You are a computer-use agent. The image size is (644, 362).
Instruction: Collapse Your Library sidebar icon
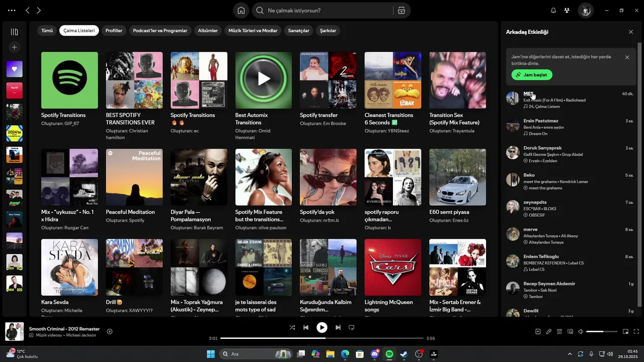[x=14, y=32]
